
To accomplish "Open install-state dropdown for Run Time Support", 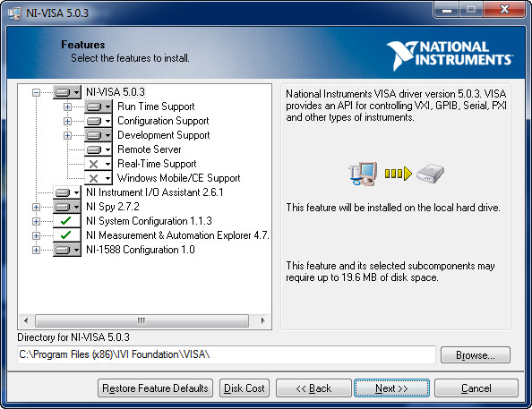I will [98, 107].
